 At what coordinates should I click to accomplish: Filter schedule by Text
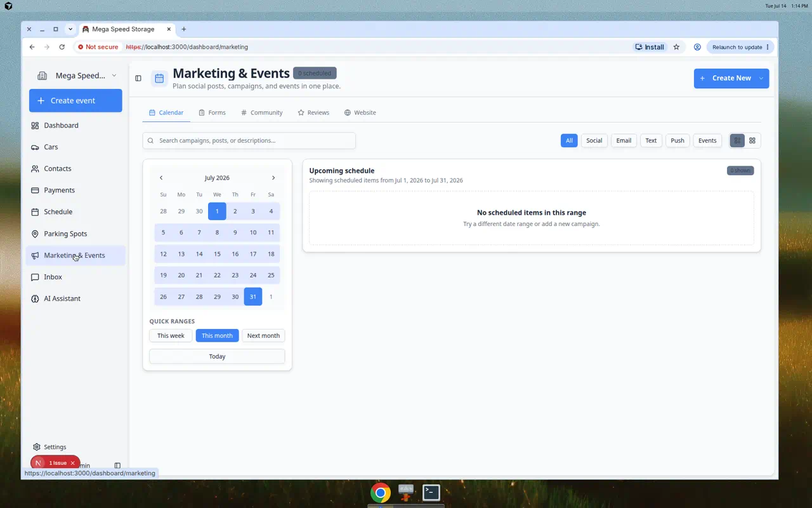651,140
